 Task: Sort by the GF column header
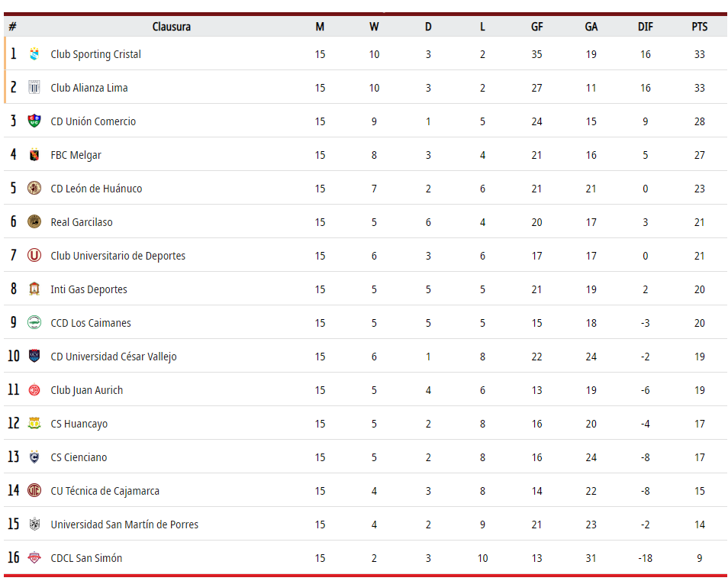(x=536, y=27)
